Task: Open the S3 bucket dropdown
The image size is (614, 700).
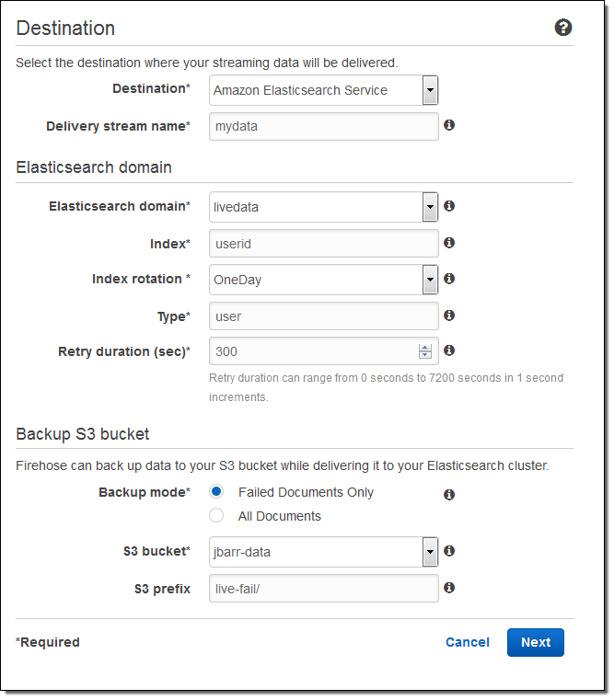Action: (x=430, y=552)
